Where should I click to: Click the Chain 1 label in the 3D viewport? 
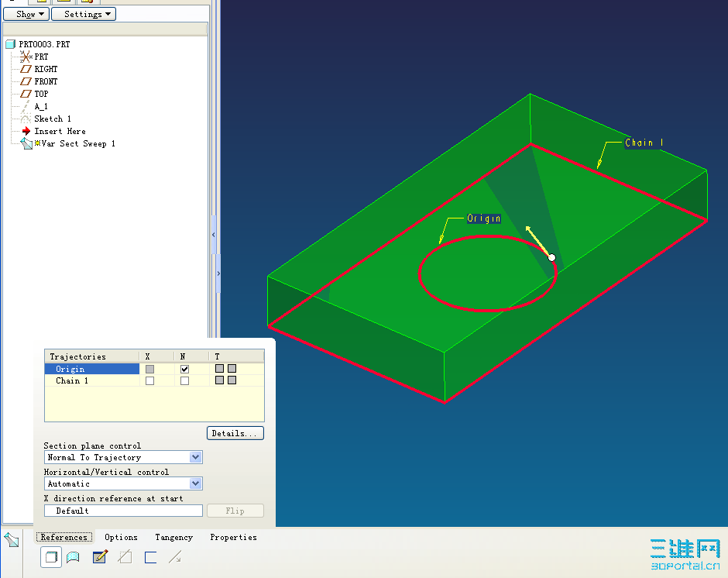point(644,143)
